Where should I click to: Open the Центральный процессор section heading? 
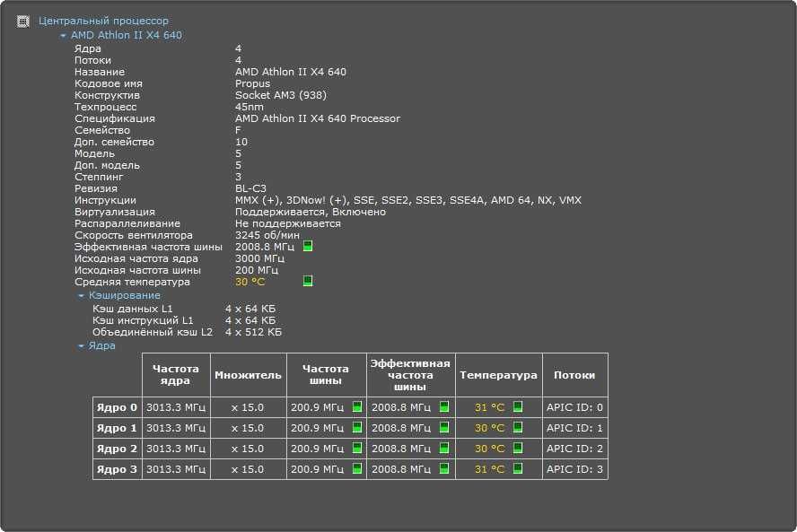(x=104, y=21)
